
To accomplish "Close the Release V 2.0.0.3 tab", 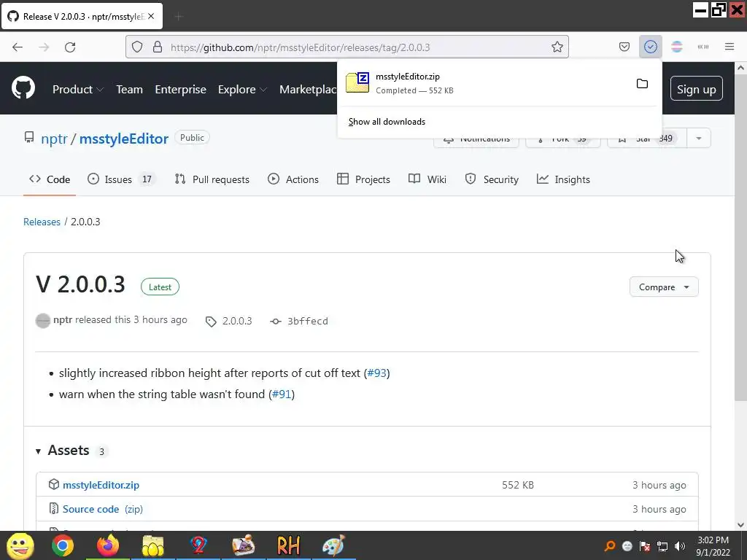I will point(151,16).
